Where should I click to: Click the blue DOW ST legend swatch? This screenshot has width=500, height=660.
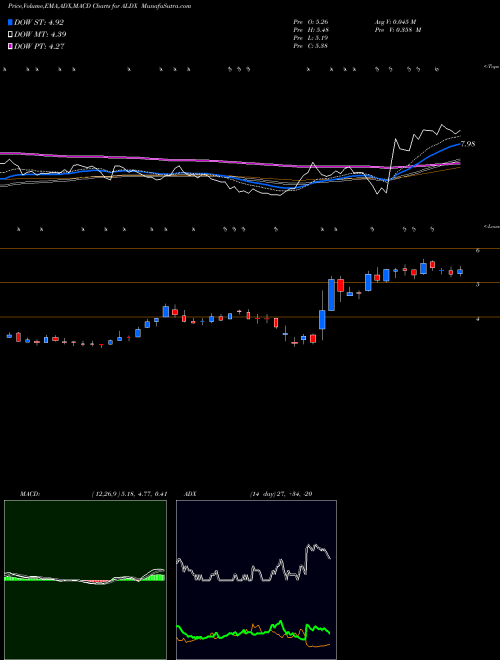click(11, 22)
